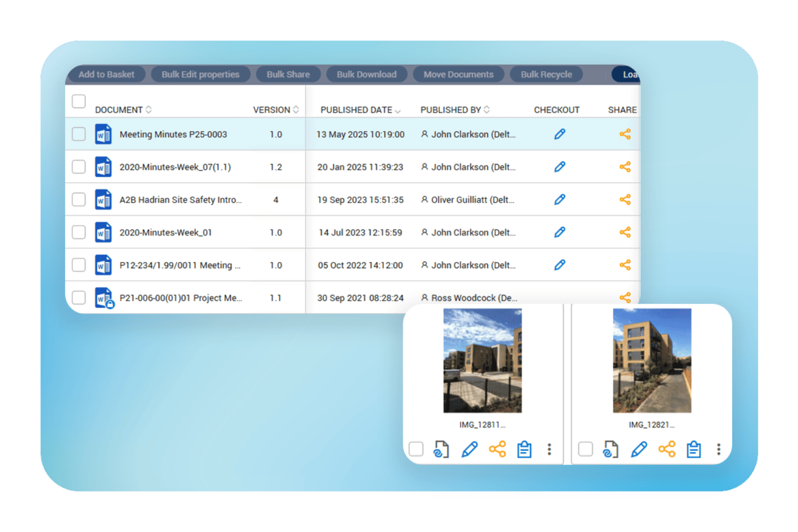Share the 2020-Minutes-Week_07(1.1) document

(625, 167)
